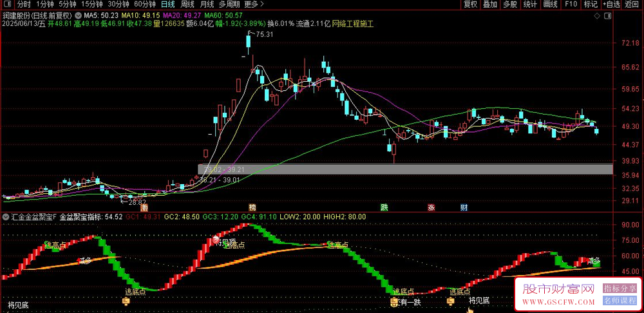Click the GC3: 12.20 indicator value
The height and width of the screenshot is (313, 644).
pyautogui.click(x=220, y=216)
